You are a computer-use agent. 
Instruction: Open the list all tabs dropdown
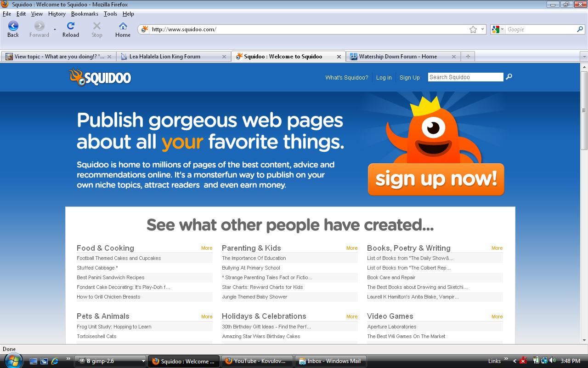pos(584,57)
